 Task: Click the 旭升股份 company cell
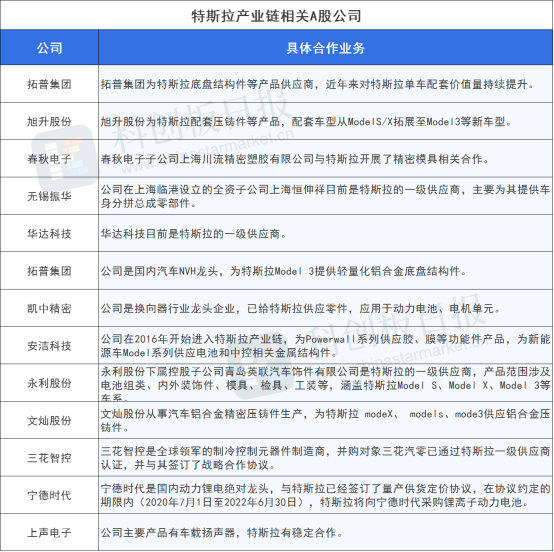[x=49, y=122]
